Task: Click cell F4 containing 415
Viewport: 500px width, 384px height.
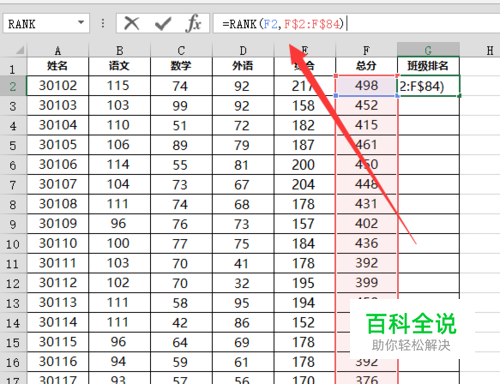Action: tap(366, 125)
